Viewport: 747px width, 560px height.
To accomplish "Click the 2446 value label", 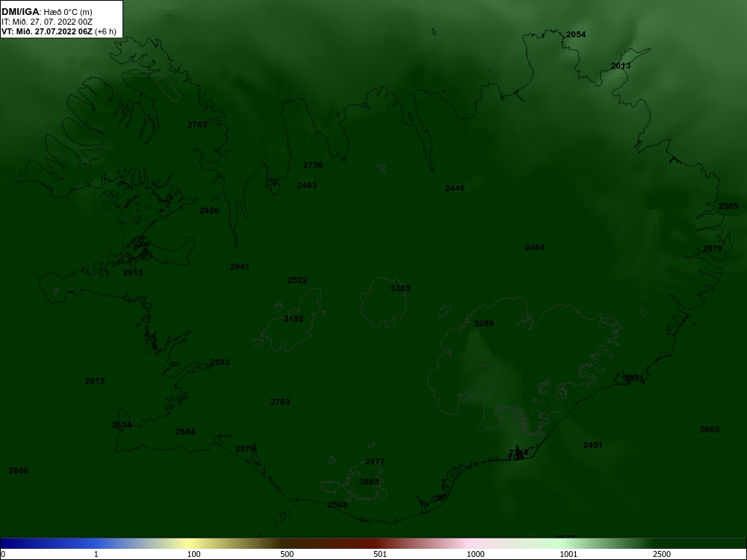I will click(455, 188).
